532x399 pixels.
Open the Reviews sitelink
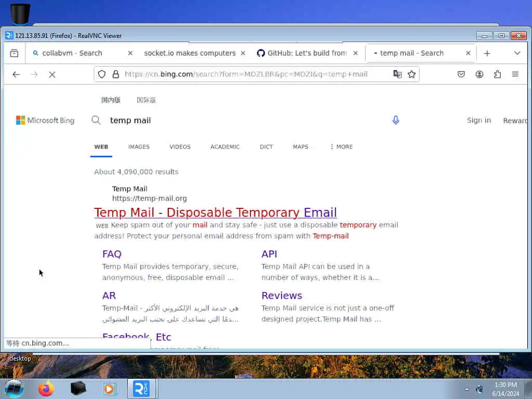tap(282, 296)
